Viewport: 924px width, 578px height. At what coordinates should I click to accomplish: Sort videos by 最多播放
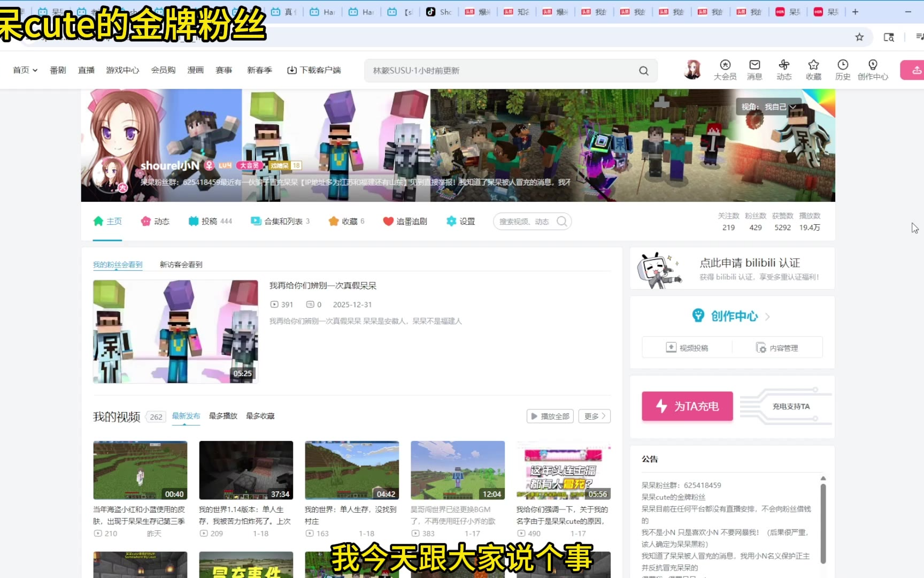click(x=223, y=416)
